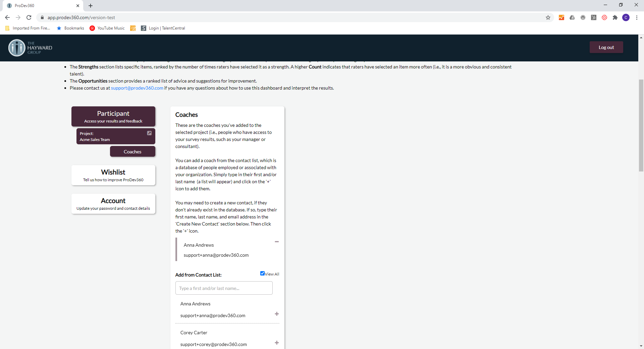Open project selector arrow icon
This screenshot has width=644, height=349.
149,133
